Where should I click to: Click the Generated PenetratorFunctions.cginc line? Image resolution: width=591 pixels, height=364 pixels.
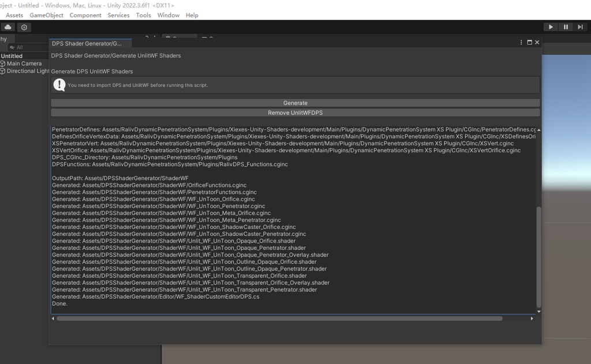[154, 192]
